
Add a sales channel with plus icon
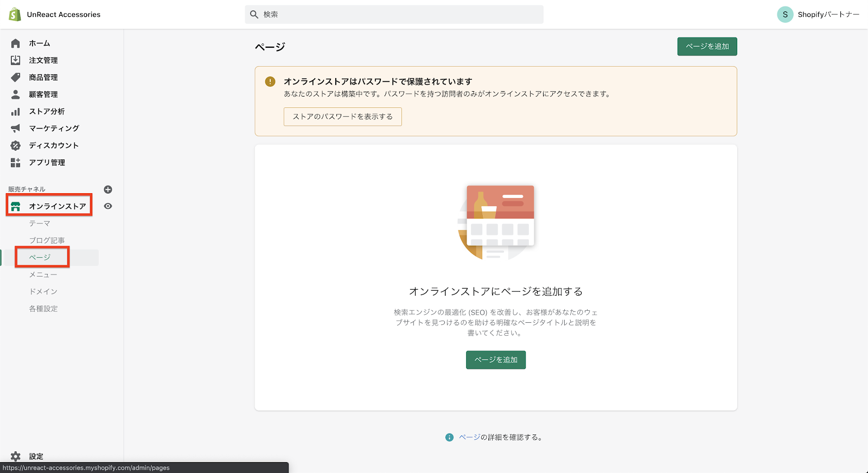(108, 189)
